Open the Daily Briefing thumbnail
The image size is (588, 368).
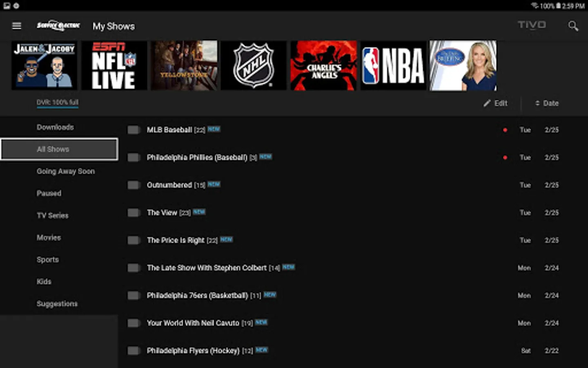coord(463,65)
